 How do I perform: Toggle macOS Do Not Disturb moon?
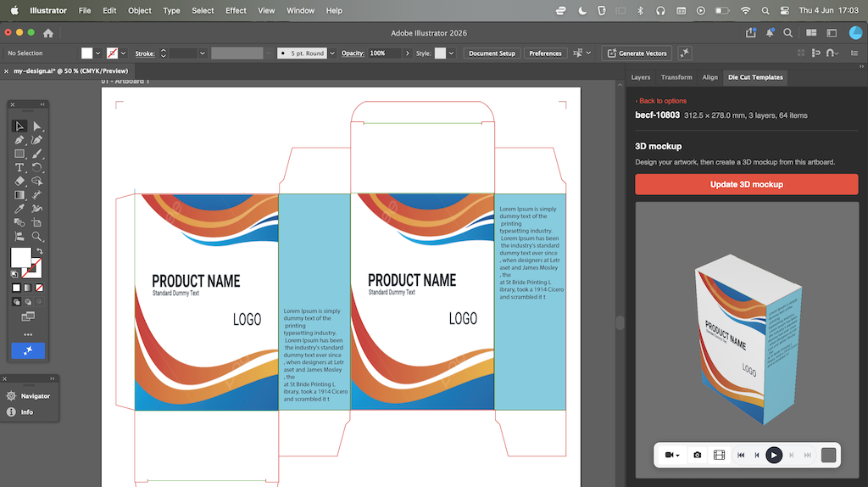pyautogui.click(x=582, y=10)
